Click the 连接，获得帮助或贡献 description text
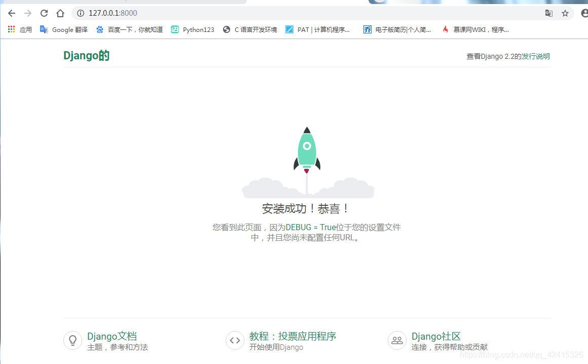Screen dimensions: 588x364 pyautogui.click(x=449, y=347)
